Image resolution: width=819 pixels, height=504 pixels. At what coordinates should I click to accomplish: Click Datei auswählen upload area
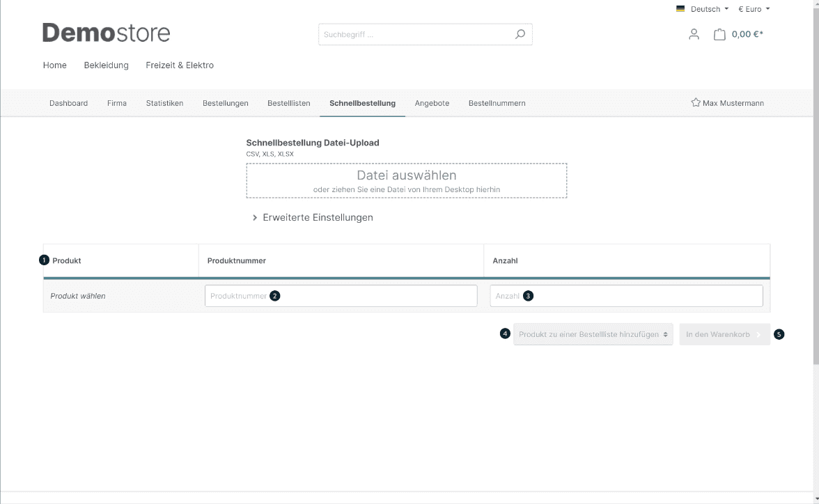[406, 181]
